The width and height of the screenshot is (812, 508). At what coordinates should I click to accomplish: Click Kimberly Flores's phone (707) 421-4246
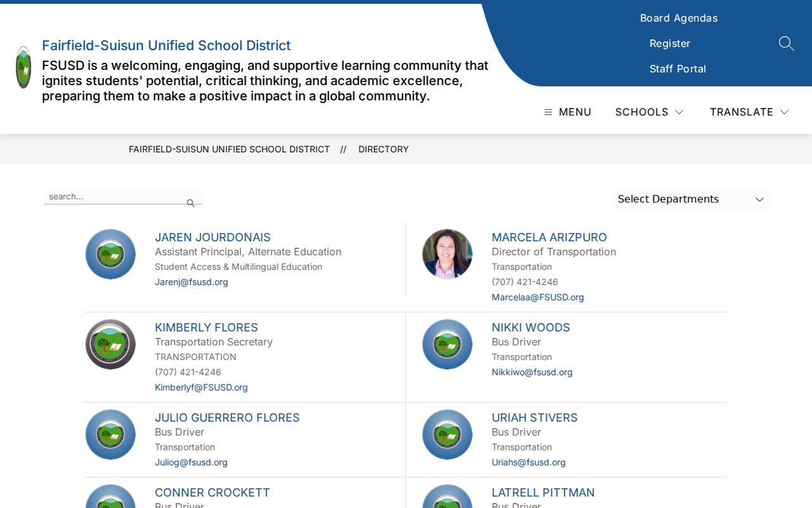tap(188, 372)
